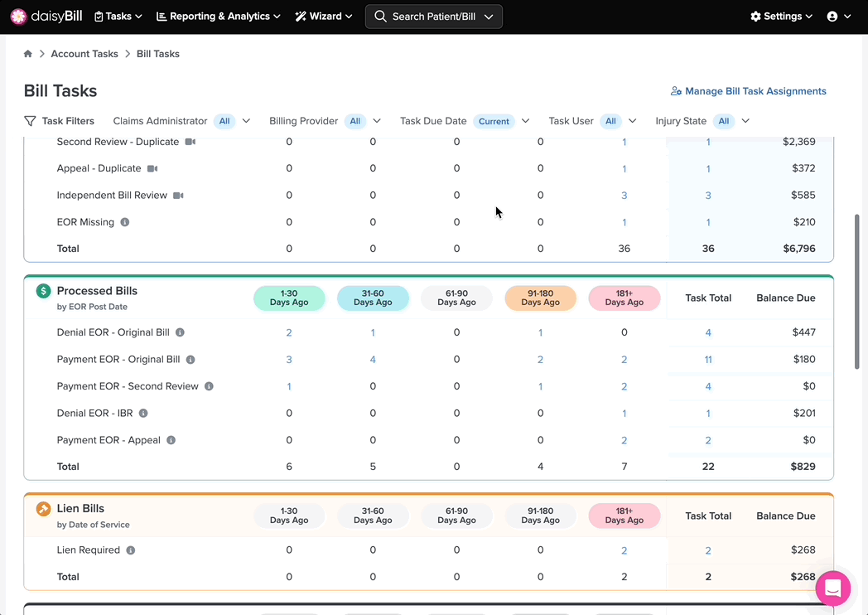The image size is (868, 615).
Task: Click the search magnifier icon
Action: pos(380,17)
